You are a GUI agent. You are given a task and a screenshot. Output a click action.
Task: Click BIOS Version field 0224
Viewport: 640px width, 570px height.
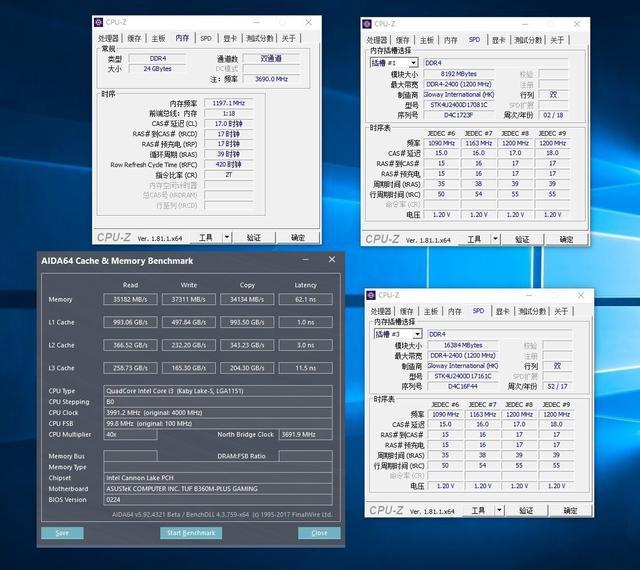click(x=218, y=499)
